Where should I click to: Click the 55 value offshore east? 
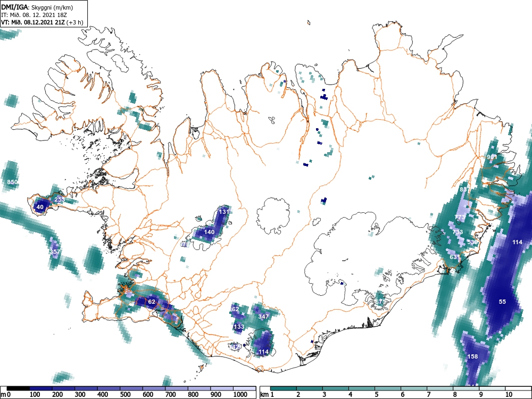coord(502,302)
